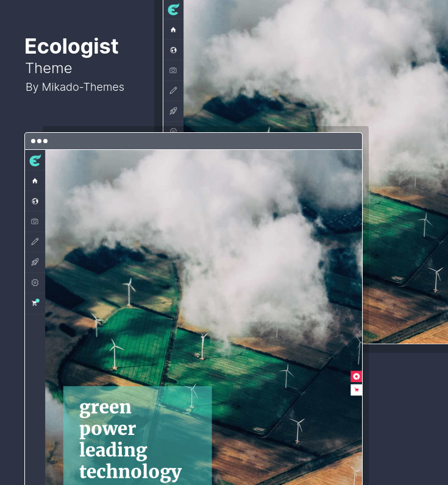Click the rocket icon in back window sidebar
448x485 pixels.
pos(173,111)
